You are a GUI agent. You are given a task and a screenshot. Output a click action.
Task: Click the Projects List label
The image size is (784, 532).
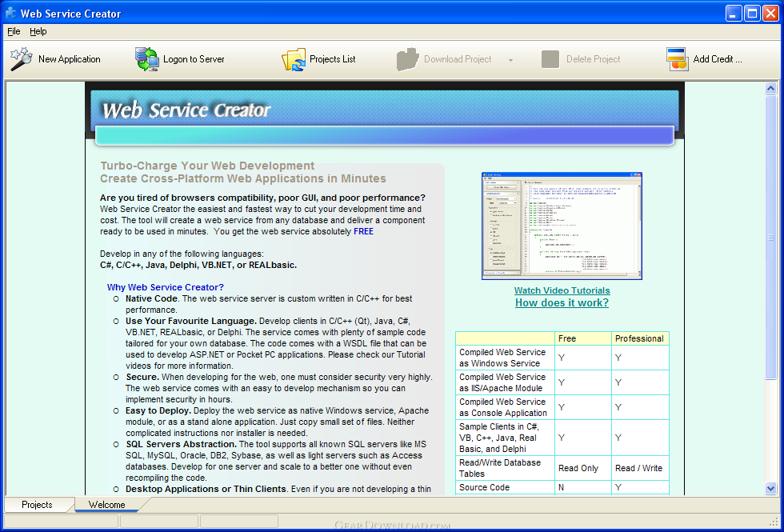pyautogui.click(x=333, y=59)
